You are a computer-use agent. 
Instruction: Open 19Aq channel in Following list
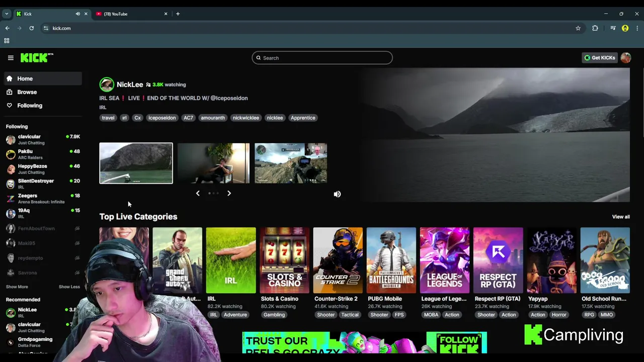click(x=43, y=213)
